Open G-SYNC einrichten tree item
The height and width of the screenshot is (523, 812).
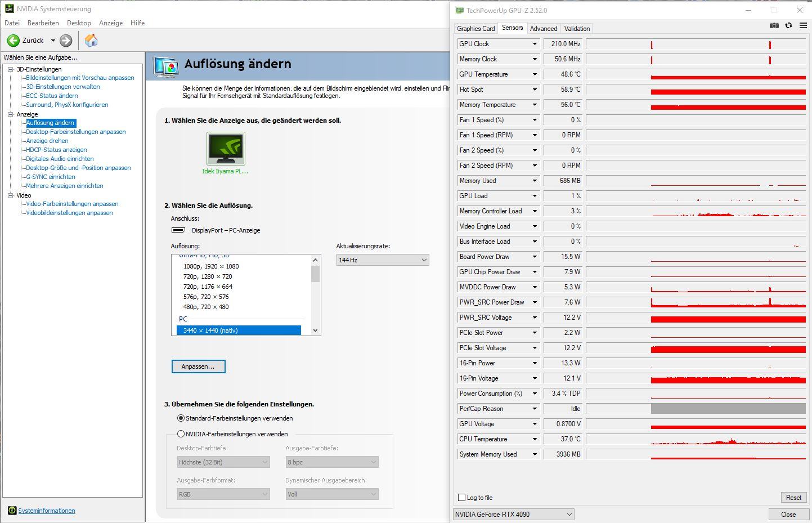(51, 177)
